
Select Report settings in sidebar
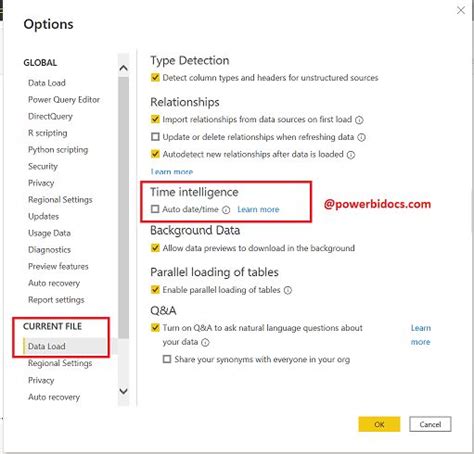56,299
